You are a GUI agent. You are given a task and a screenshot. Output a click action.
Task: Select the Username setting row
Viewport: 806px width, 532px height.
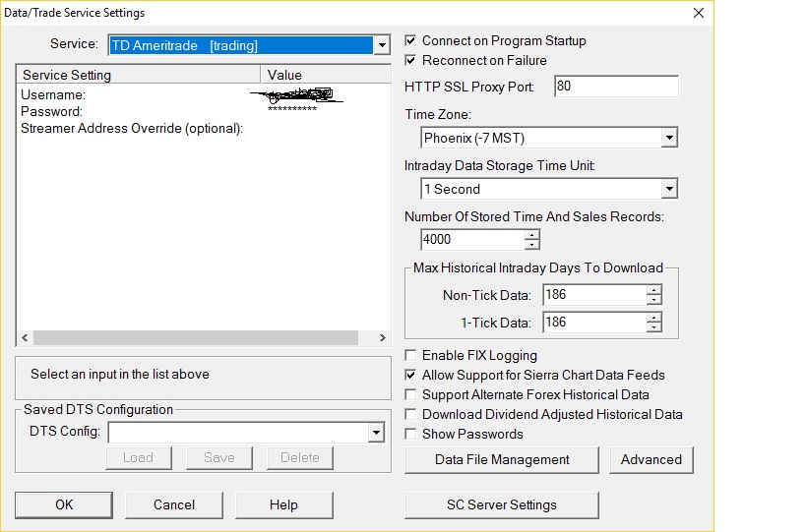(x=53, y=95)
